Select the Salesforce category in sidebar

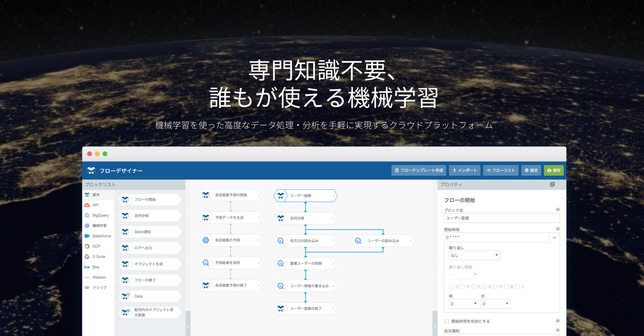[101, 236]
